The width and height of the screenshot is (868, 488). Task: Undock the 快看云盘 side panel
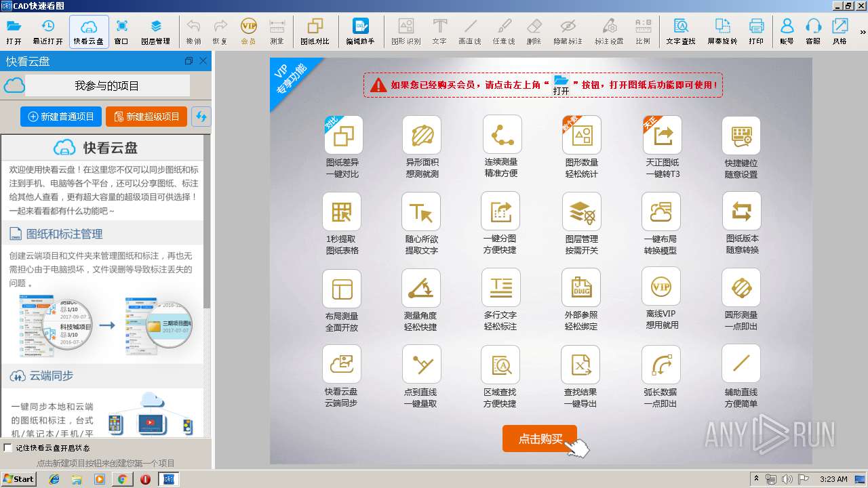coord(189,61)
